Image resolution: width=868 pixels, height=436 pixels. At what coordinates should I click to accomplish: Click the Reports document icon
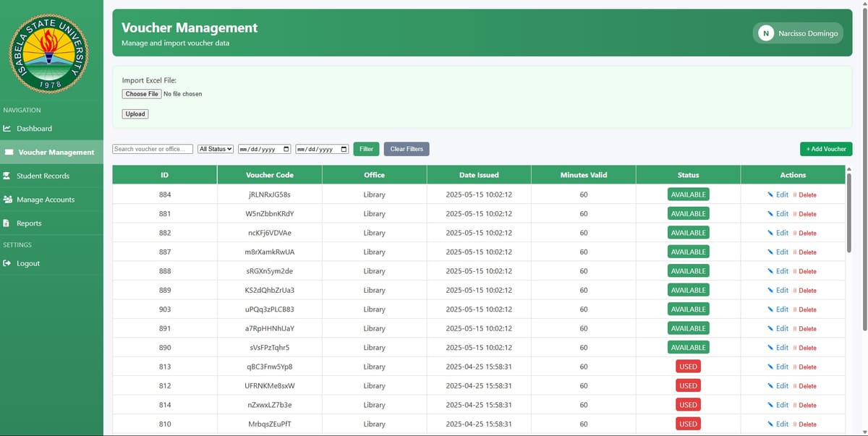[x=7, y=223]
